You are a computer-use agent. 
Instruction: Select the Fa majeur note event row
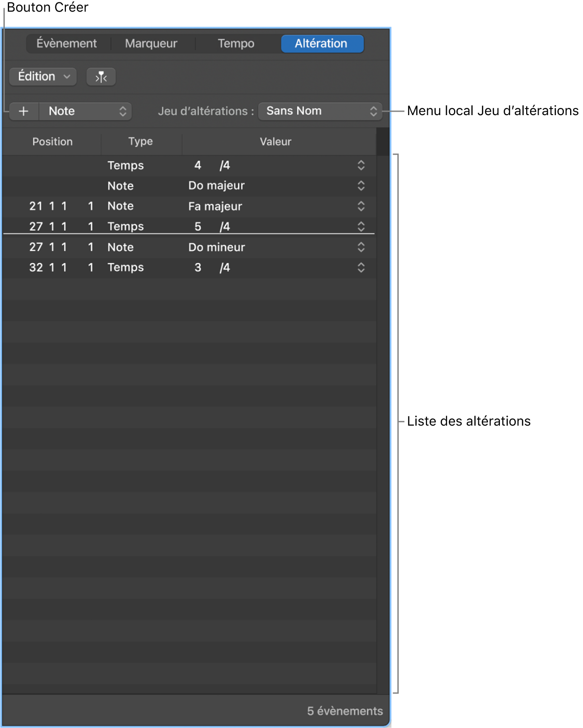click(215, 206)
